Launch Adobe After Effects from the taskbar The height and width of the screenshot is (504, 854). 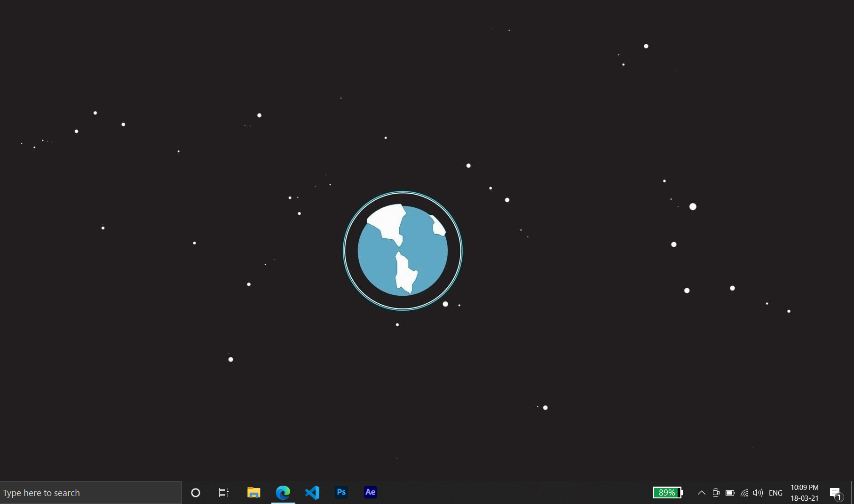(371, 492)
